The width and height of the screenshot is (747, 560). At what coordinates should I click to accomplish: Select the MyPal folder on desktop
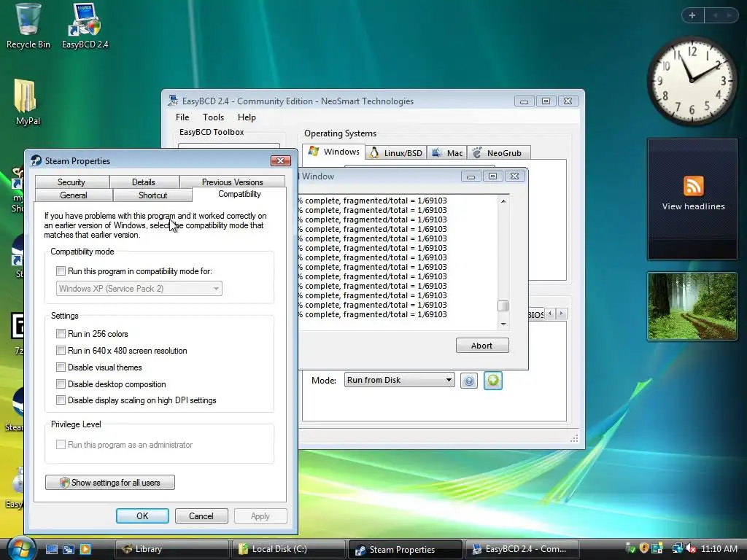coord(28,102)
